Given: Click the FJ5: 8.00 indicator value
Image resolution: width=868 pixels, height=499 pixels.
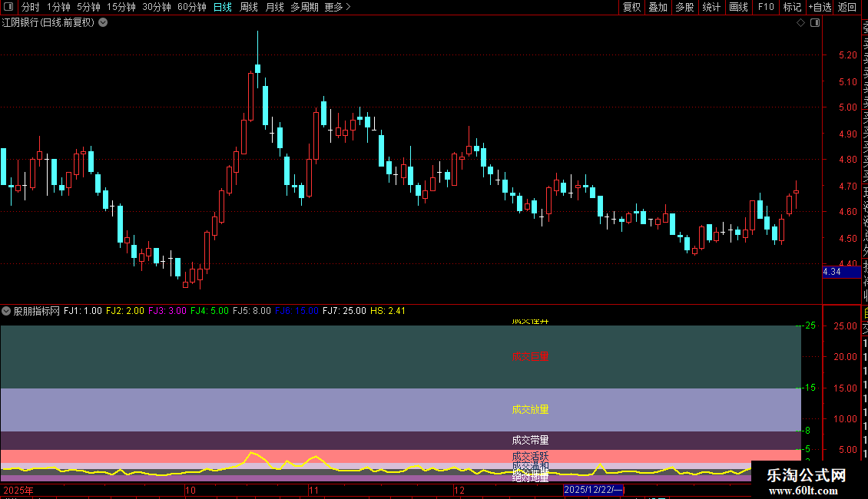Looking at the screenshot, I should pyautogui.click(x=252, y=311).
